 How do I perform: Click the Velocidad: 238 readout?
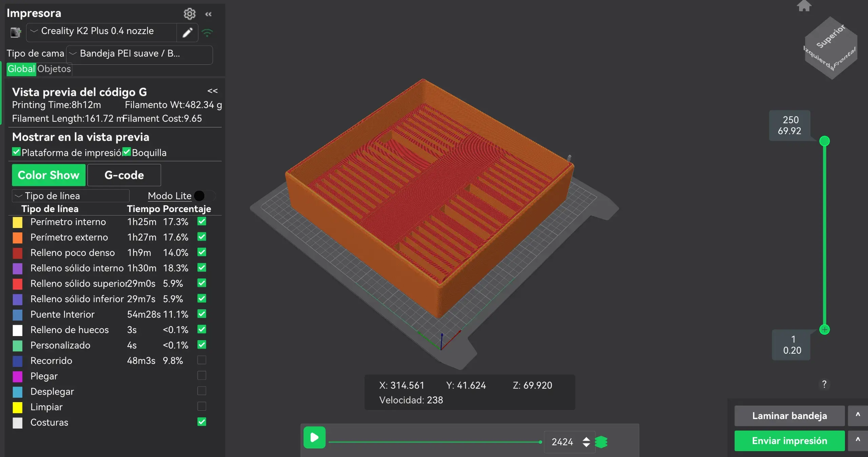pos(411,400)
